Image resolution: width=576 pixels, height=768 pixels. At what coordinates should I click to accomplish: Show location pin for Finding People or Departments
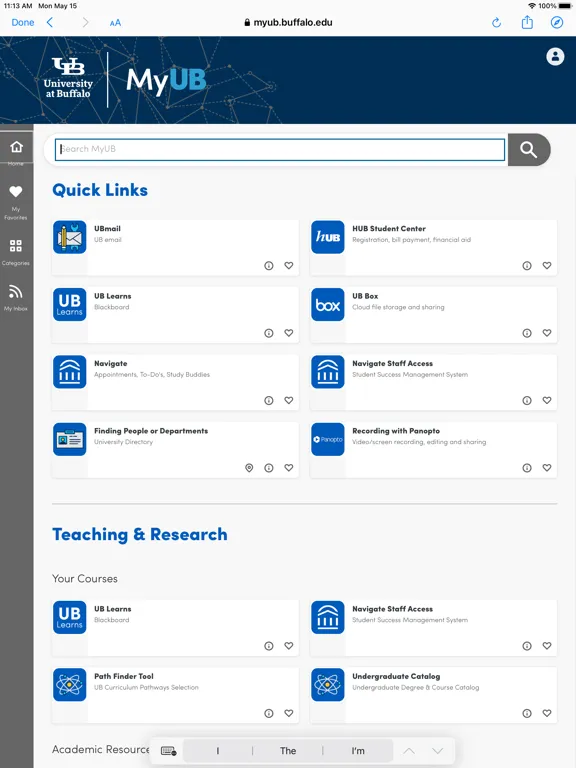coord(249,468)
